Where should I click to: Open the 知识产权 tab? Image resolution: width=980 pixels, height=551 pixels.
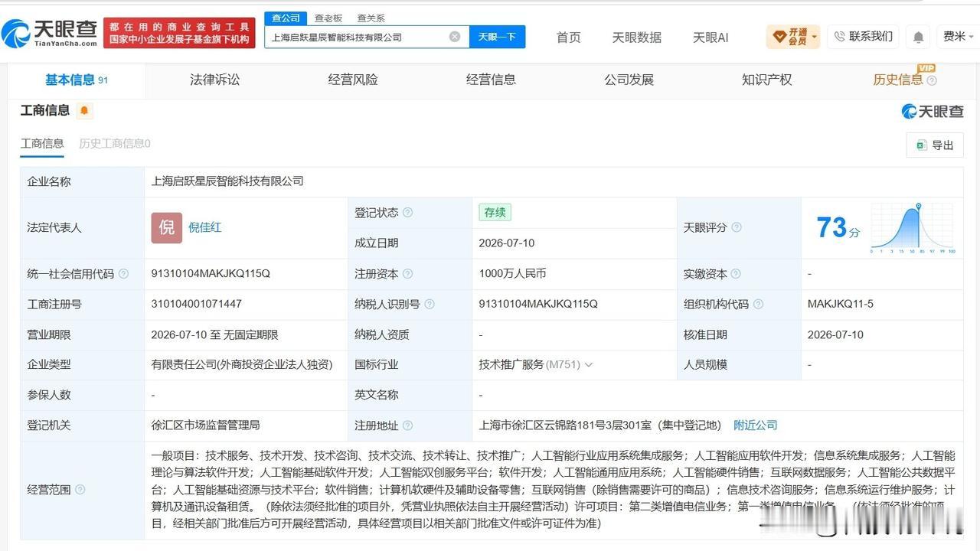[x=766, y=80]
